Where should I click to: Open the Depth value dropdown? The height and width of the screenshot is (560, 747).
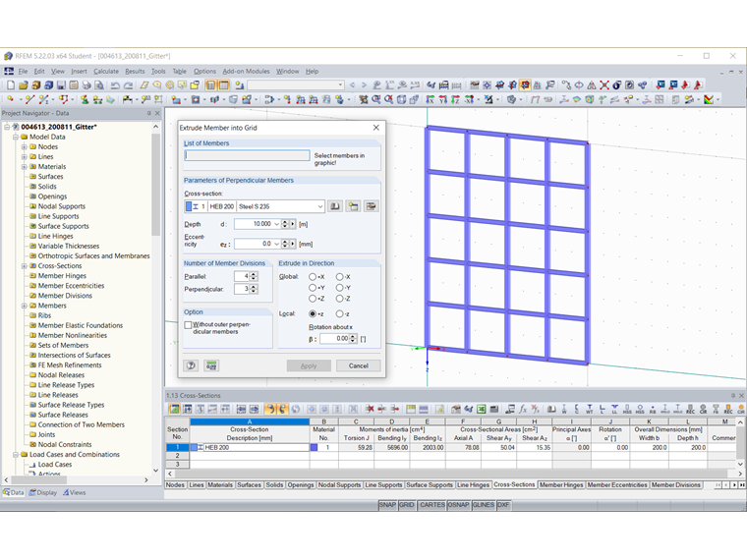point(275,224)
